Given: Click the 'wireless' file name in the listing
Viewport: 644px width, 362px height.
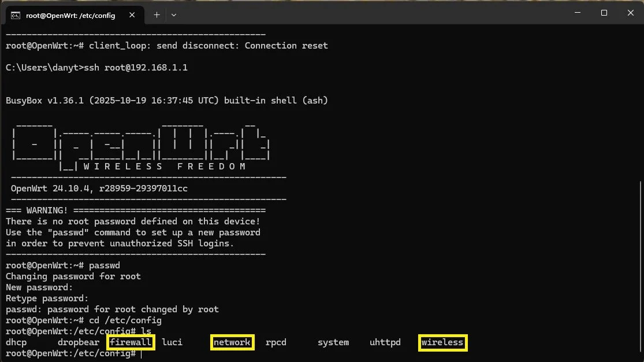Looking at the screenshot, I should click(442, 342).
